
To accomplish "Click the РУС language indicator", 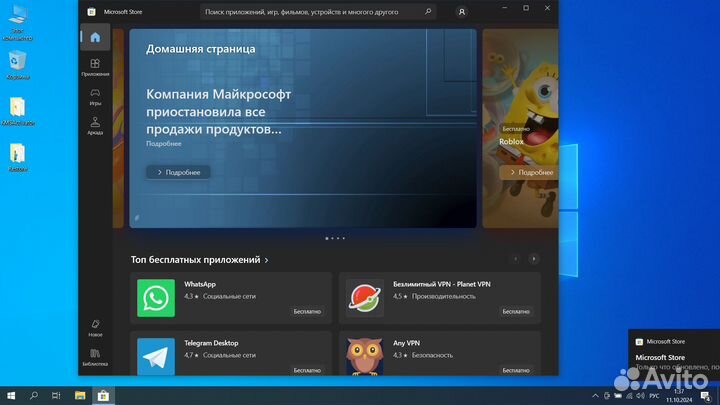I will [x=654, y=396].
